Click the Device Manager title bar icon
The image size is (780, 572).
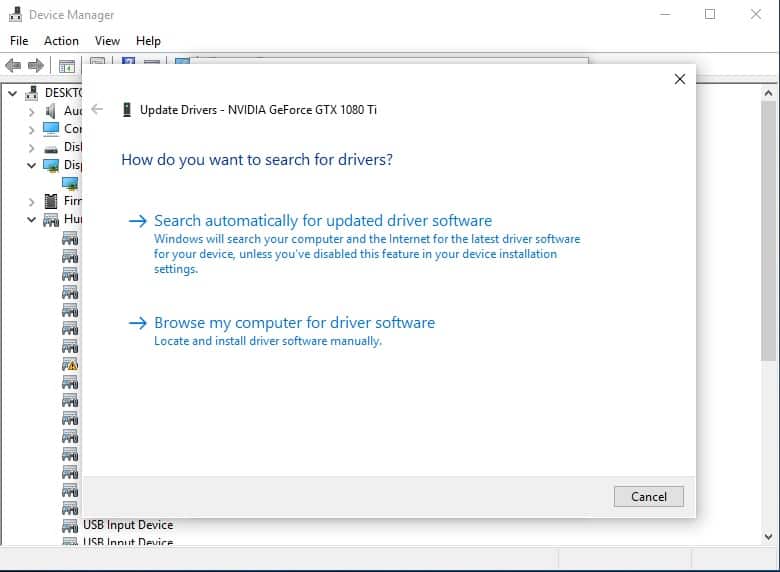pyautogui.click(x=15, y=14)
